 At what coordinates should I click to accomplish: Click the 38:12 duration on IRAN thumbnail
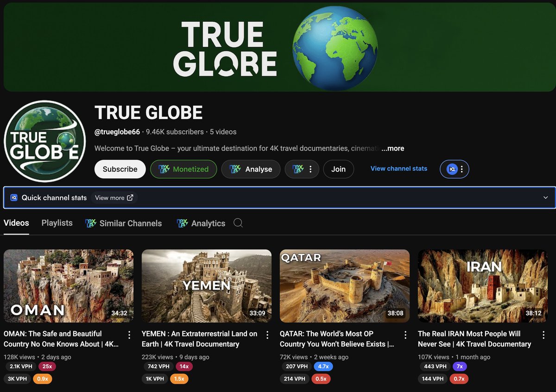533,313
